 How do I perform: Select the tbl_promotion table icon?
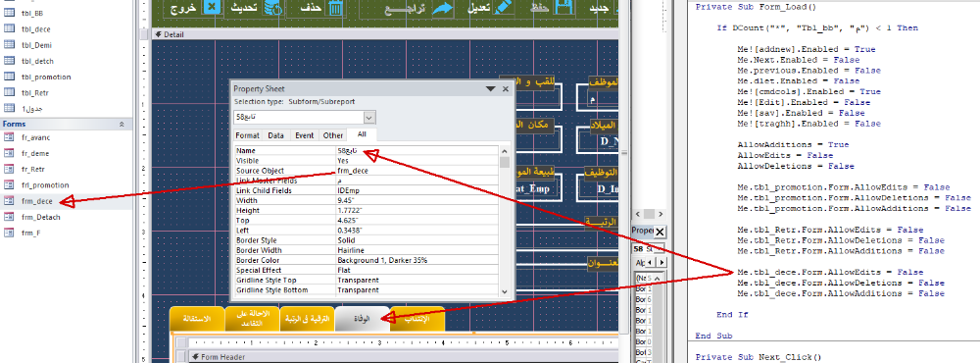point(9,77)
